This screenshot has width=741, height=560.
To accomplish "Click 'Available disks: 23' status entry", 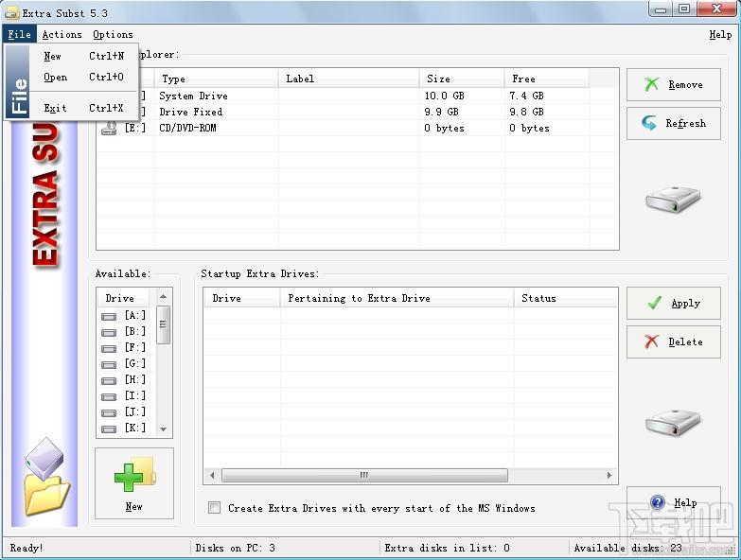I will (628, 548).
